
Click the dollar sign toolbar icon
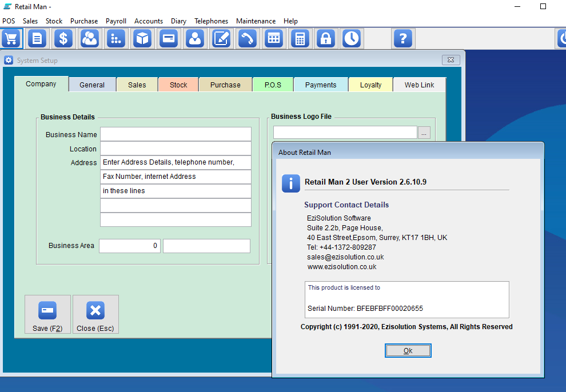tap(63, 39)
